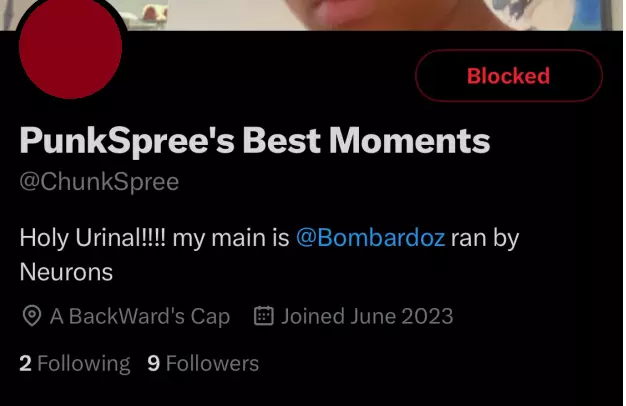Click the words 'my main is' in bio
This screenshot has width=626, height=406.
[231, 238]
